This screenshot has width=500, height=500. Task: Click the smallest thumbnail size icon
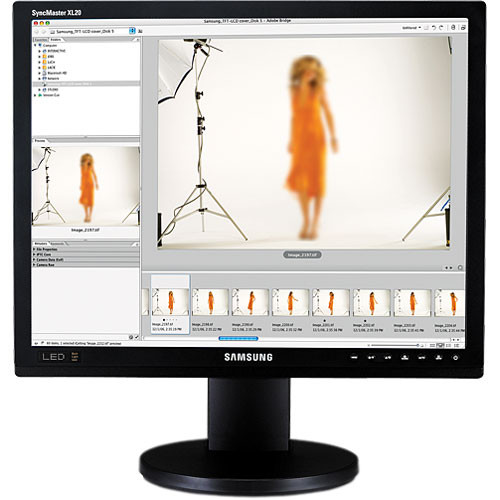pyautogui.click(x=368, y=345)
